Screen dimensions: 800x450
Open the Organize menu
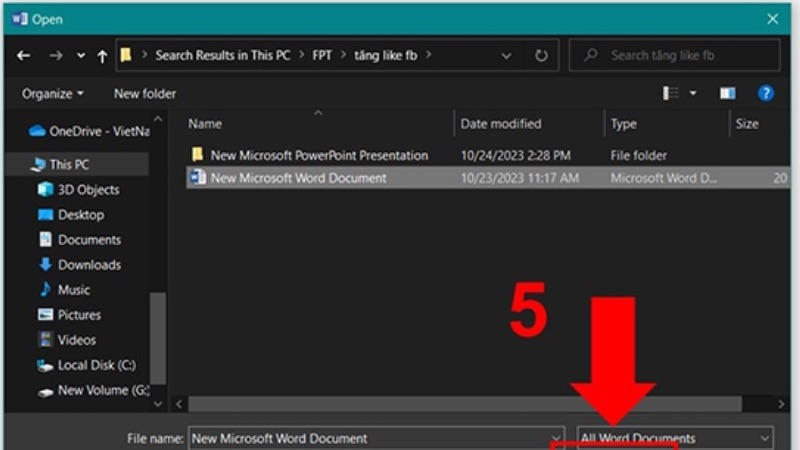(x=53, y=94)
